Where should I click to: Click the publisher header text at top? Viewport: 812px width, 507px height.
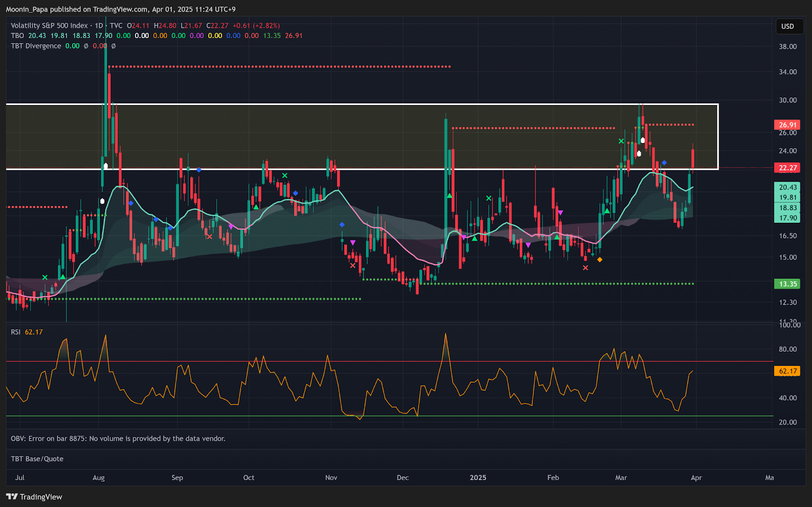click(121, 9)
